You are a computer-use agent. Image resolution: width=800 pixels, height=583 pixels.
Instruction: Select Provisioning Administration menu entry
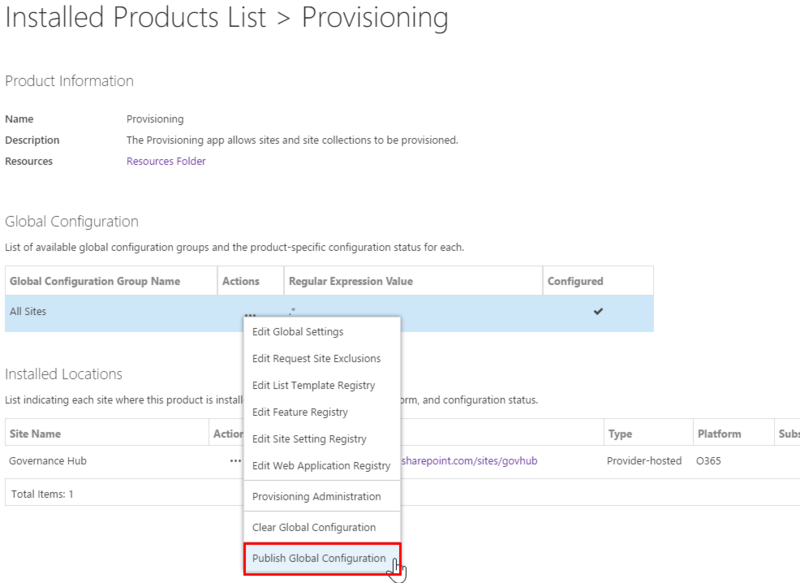[316, 497]
